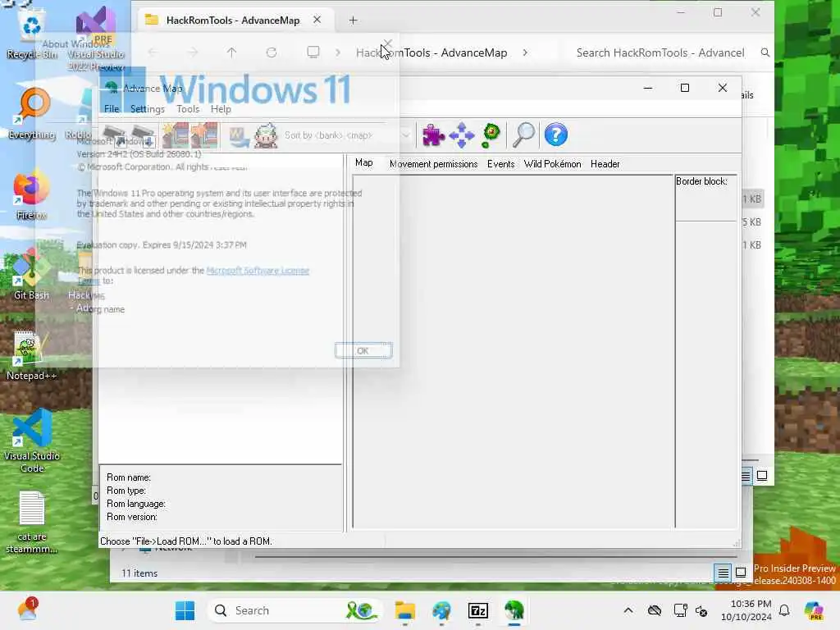Open the Help menu in Advance Map
Screen dimensions: 840x630
coord(221,109)
